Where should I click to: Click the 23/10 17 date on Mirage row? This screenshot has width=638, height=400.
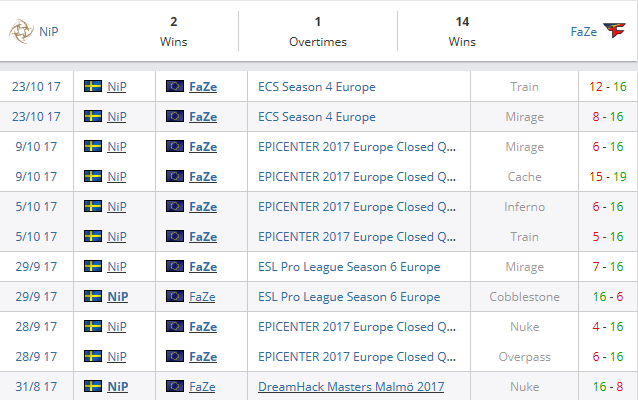(36, 117)
